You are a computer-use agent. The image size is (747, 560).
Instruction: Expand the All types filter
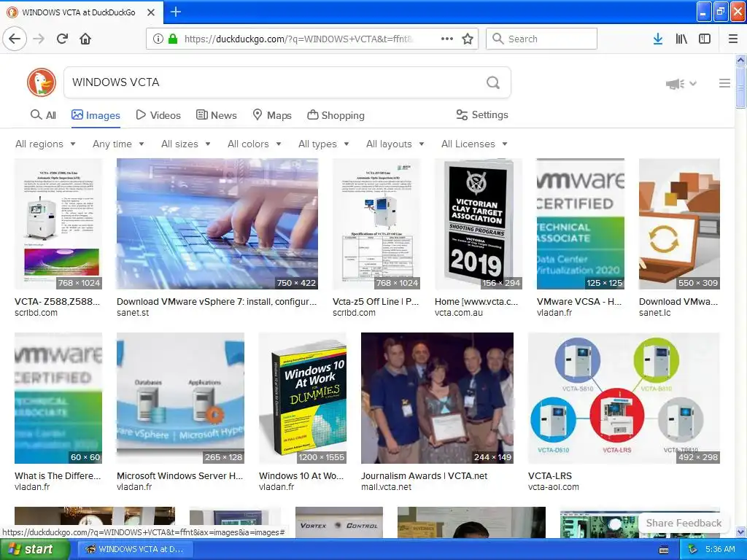click(323, 144)
